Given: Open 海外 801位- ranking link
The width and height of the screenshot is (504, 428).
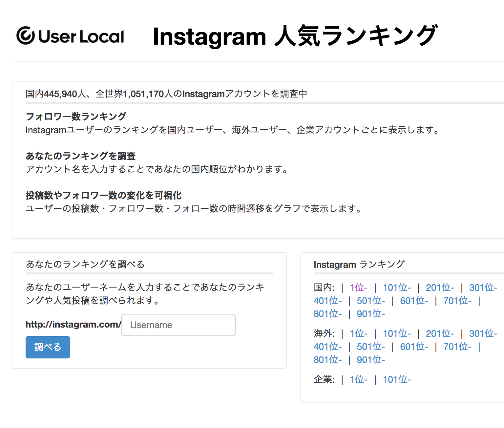Looking at the screenshot, I should click(328, 360).
